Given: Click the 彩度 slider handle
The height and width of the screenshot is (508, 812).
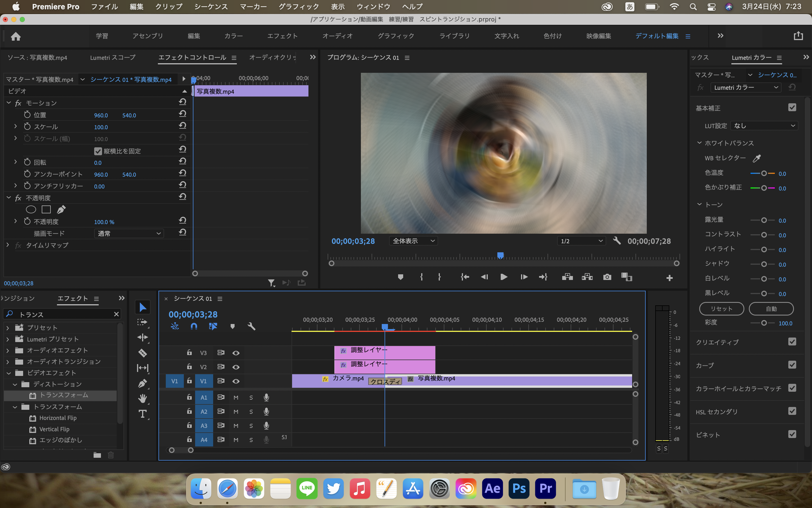Looking at the screenshot, I should pos(764,323).
